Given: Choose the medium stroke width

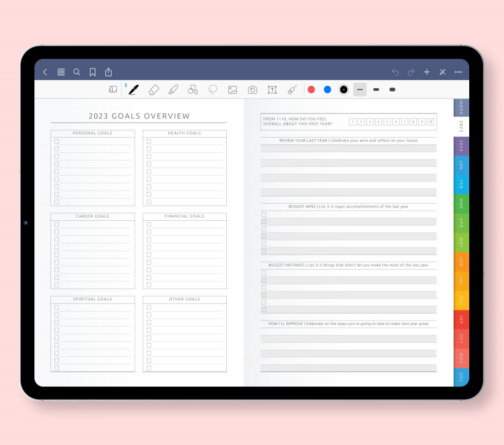Looking at the screenshot, I should click(376, 90).
